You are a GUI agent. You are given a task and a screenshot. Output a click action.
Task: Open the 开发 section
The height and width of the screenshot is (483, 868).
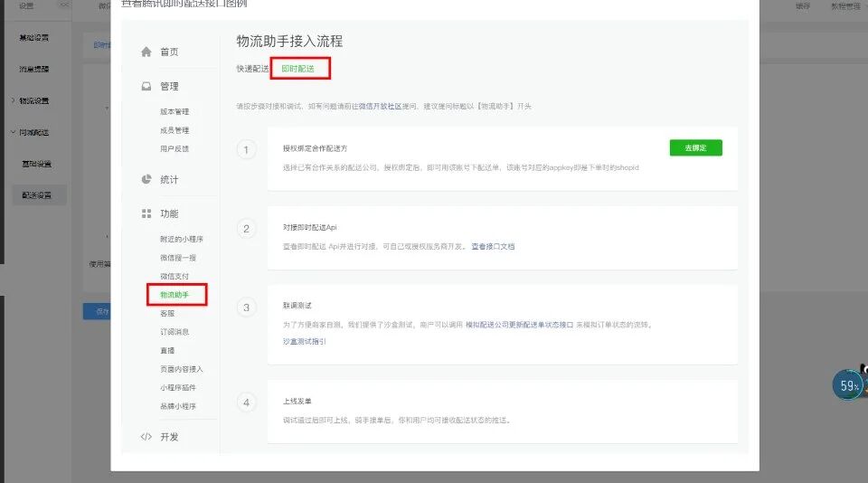pyautogui.click(x=169, y=437)
